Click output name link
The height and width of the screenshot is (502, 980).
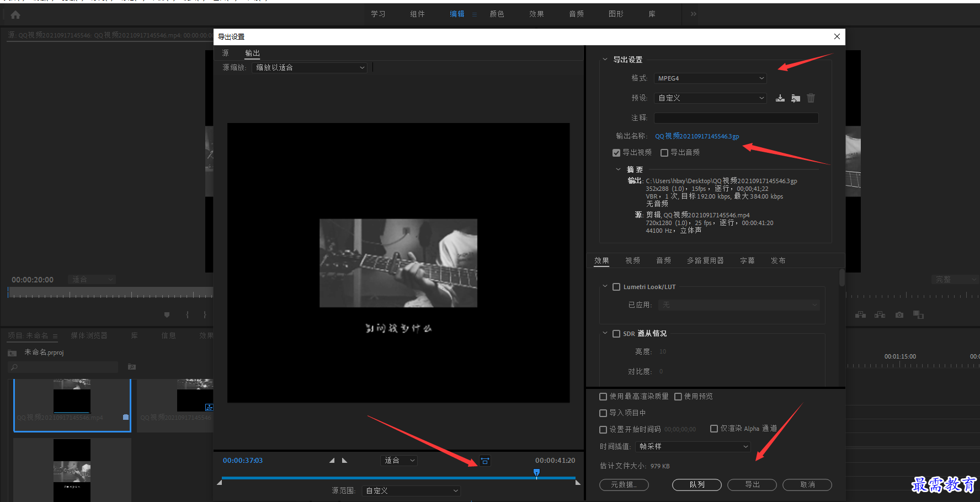pos(697,136)
